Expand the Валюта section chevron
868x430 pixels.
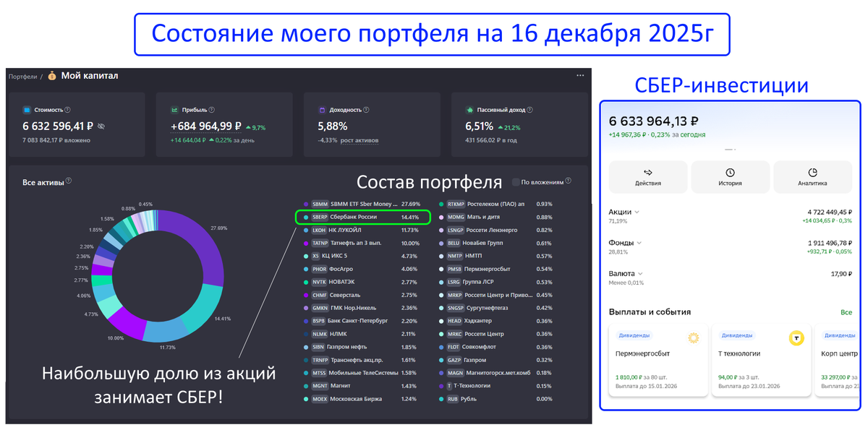coord(641,274)
